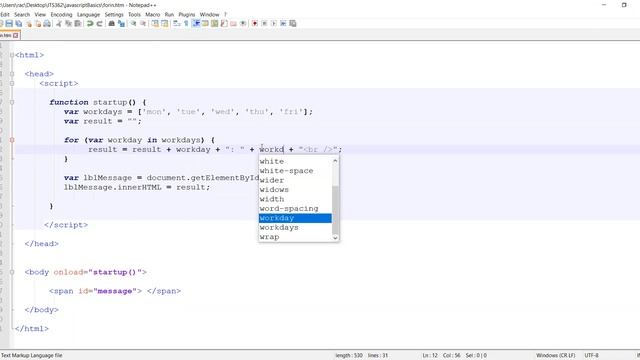The width and height of the screenshot is (640, 360).
Task: Open the Tools menu
Action: pyautogui.click(x=134, y=14)
